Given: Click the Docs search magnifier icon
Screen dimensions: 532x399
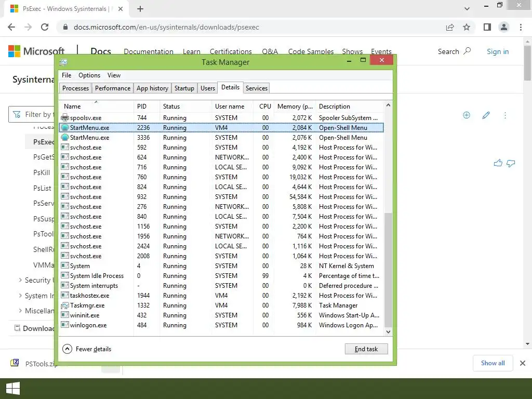Looking at the screenshot, I should pos(467,51).
